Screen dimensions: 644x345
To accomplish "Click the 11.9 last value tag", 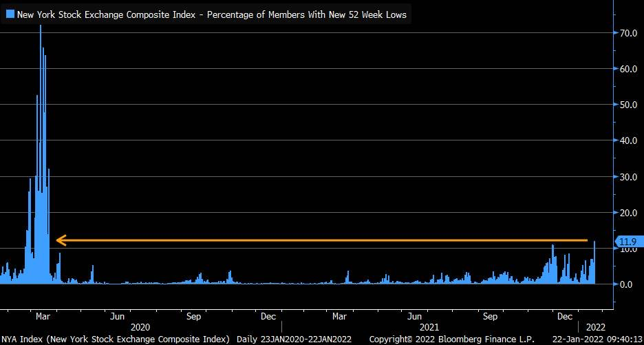I will 627,242.
